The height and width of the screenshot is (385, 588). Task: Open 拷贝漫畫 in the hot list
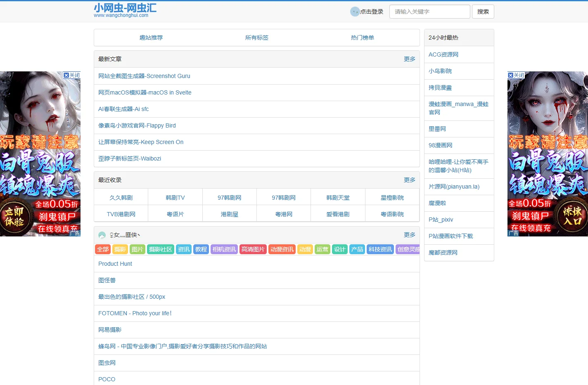pos(440,87)
